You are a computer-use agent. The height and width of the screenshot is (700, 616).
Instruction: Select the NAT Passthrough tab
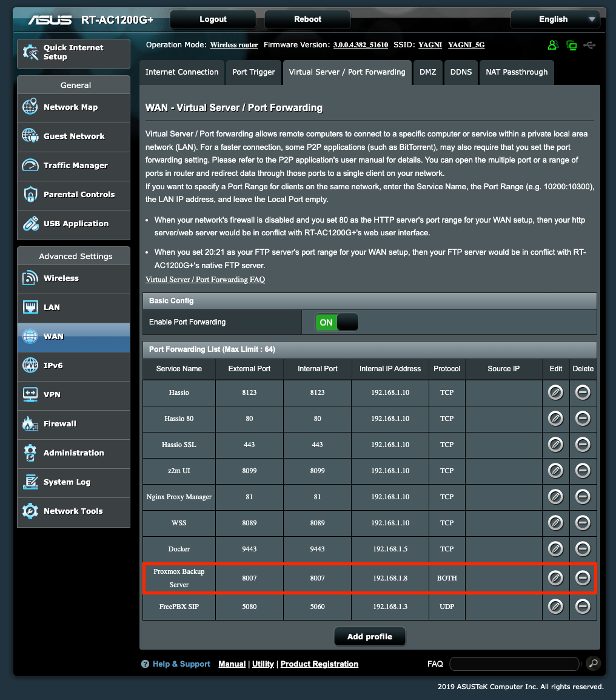click(516, 72)
